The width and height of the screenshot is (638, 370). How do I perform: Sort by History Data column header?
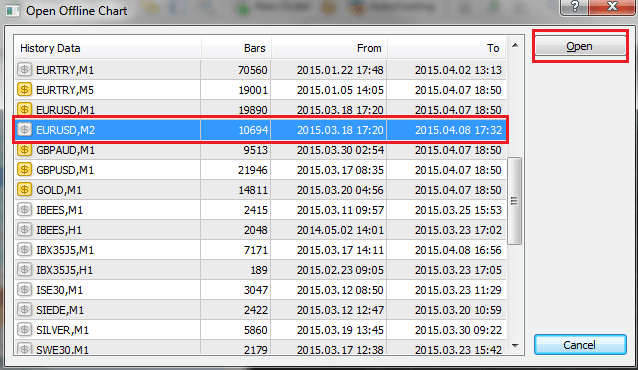(x=107, y=48)
